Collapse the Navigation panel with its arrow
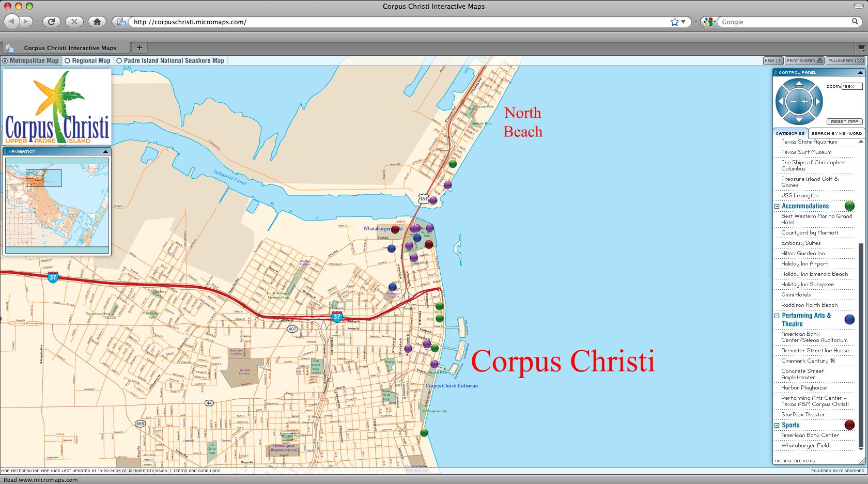Image resolution: width=868 pixels, height=484 pixels. 105,151
